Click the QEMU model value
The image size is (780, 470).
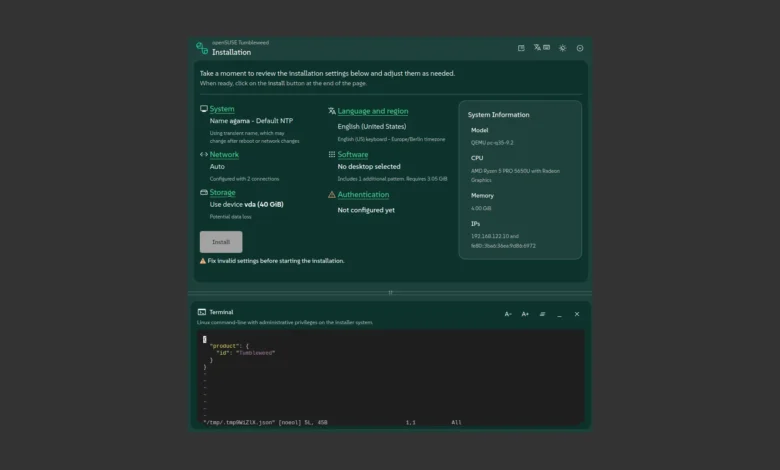point(492,143)
